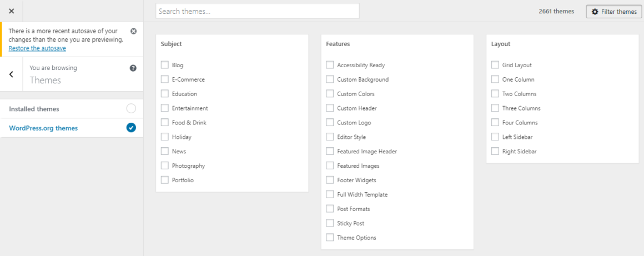Screen dimensions: 644x256
Task: Close the customizer with the X icon
Action: (12, 11)
